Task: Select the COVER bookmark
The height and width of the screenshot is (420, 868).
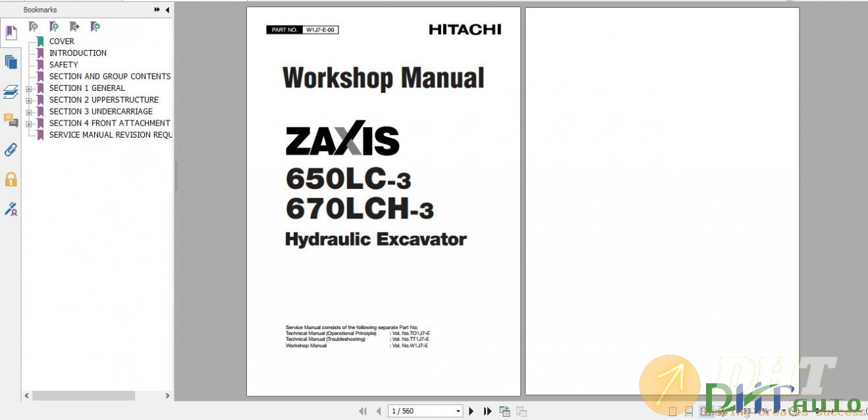Action: (x=62, y=41)
